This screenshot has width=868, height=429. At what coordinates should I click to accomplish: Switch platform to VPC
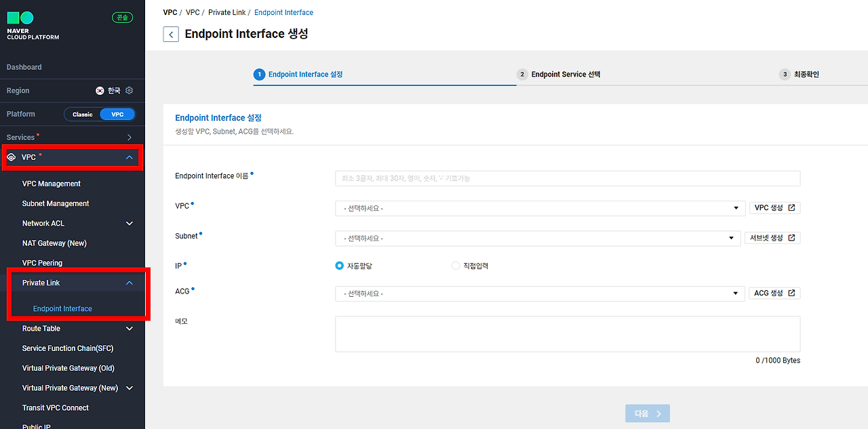[x=117, y=115]
